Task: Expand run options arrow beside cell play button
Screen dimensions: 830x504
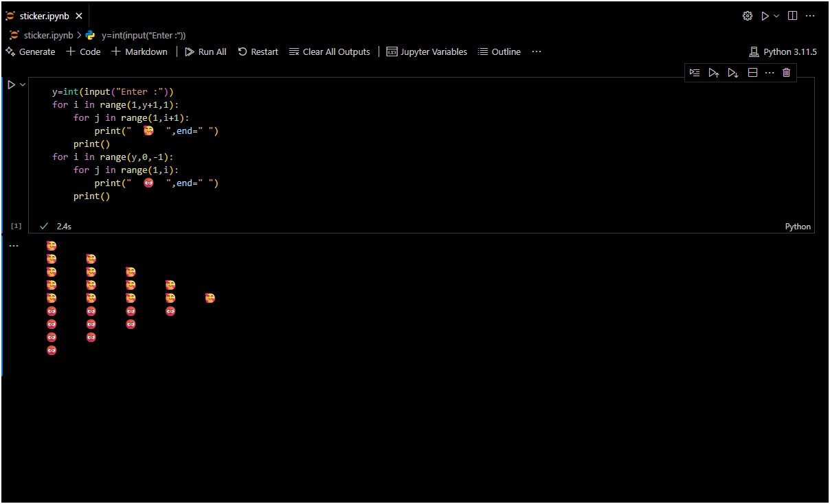Action: pos(23,84)
